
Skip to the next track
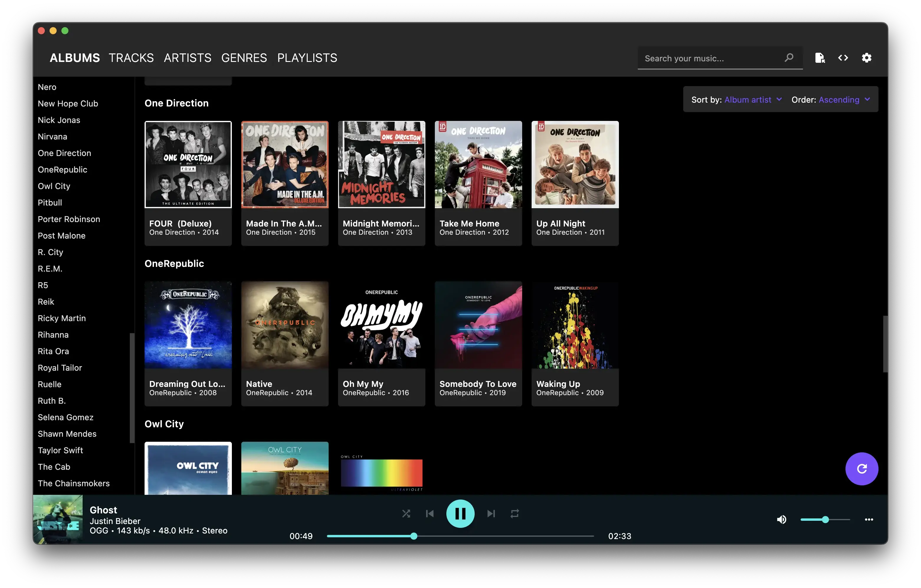pos(491,513)
